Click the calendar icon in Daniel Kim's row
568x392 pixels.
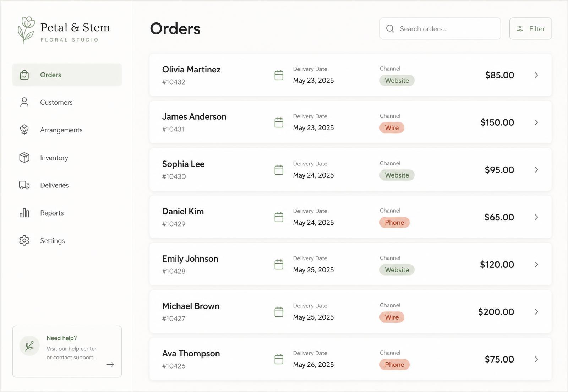click(x=279, y=217)
